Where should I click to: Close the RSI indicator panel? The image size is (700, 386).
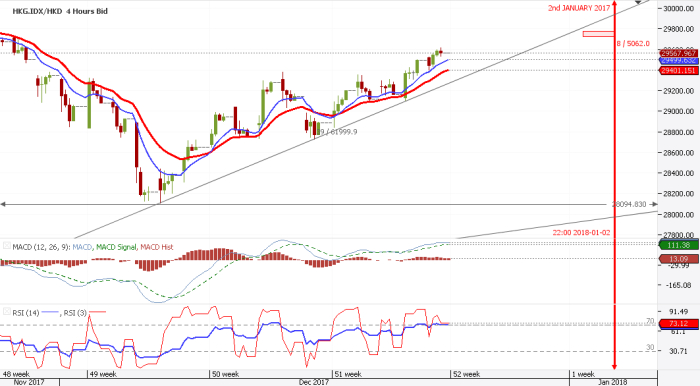[7, 311]
